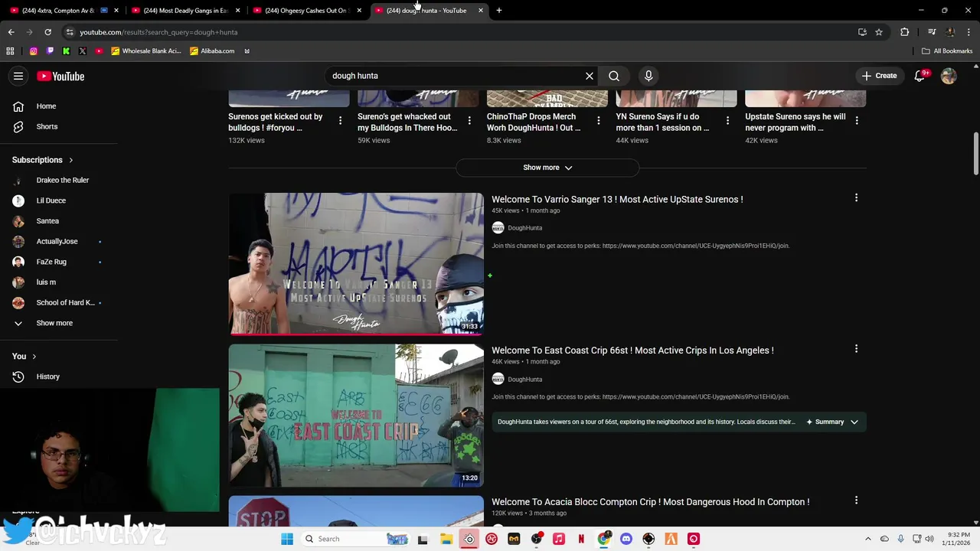Open Welcome To Varrio Sanger 13 video title
980x551 pixels.
coord(617,199)
